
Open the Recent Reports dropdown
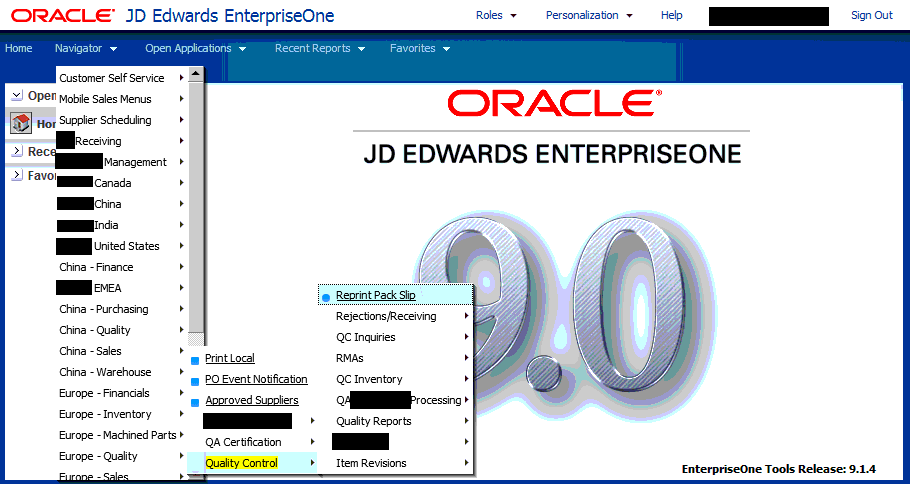pos(320,49)
